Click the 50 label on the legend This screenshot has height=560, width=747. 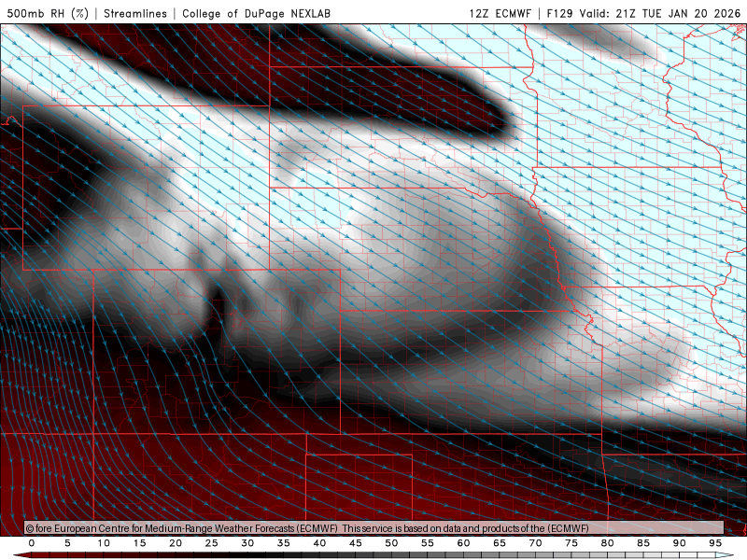391,543
